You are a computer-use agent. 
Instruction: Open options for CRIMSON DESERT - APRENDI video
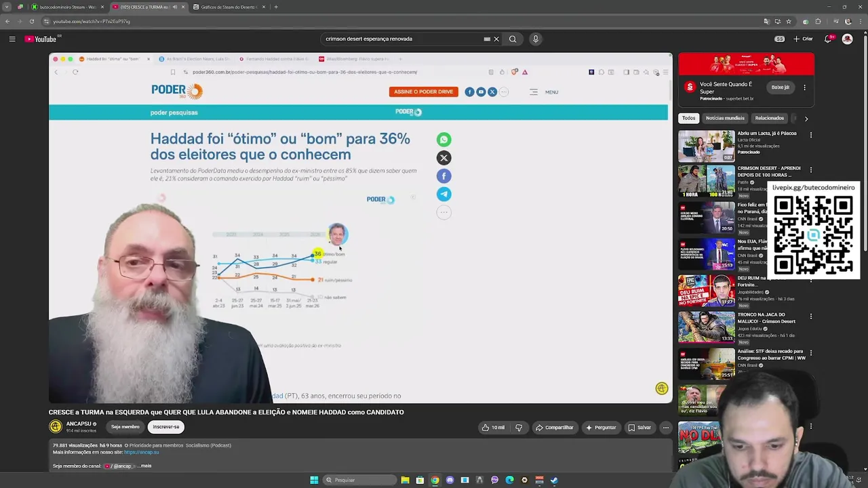pos(810,170)
